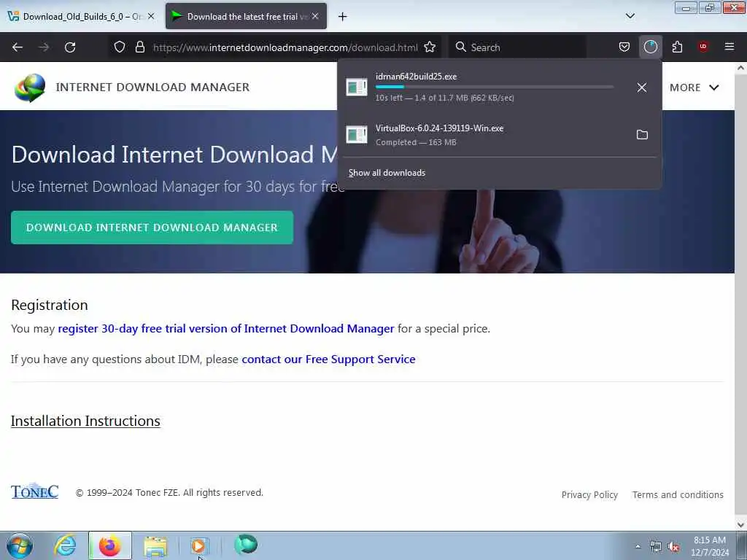Bookmark this page with the star icon

430,47
